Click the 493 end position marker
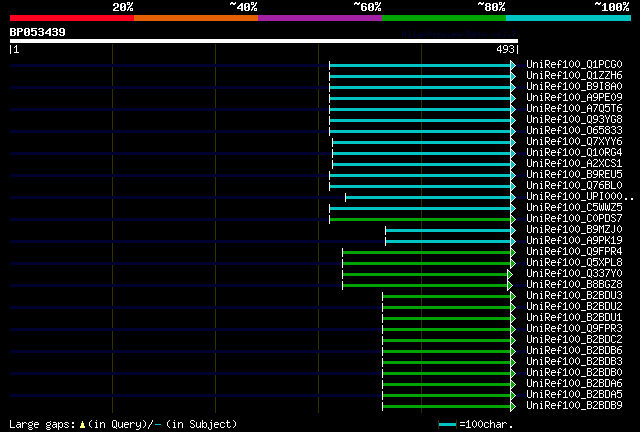Viewport: 640px width, 432px height. [x=507, y=49]
